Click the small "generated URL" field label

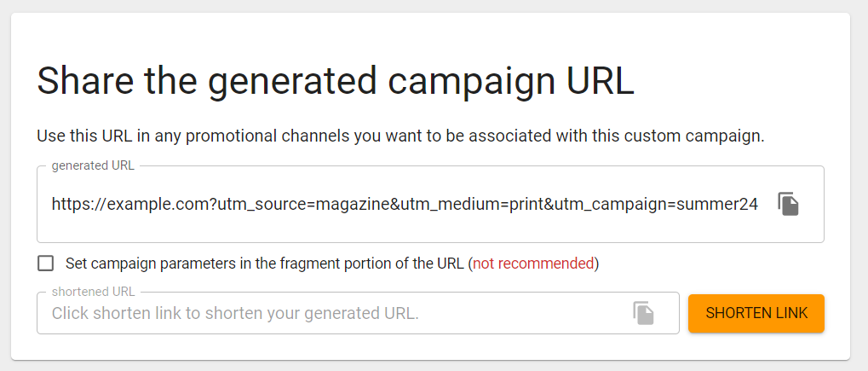(93, 165)
